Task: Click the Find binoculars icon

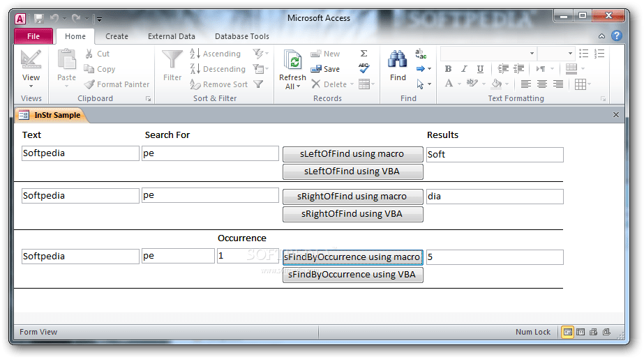Action: tap(398, 61)
